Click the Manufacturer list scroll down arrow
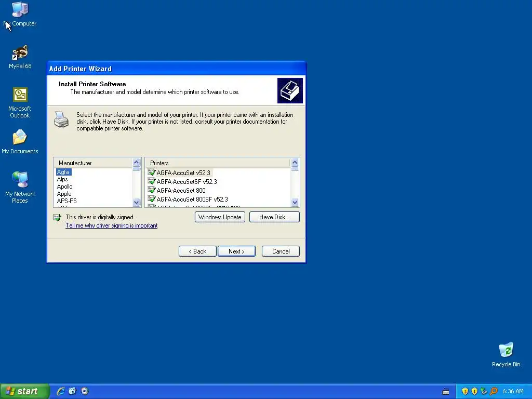 coord(137,202)
